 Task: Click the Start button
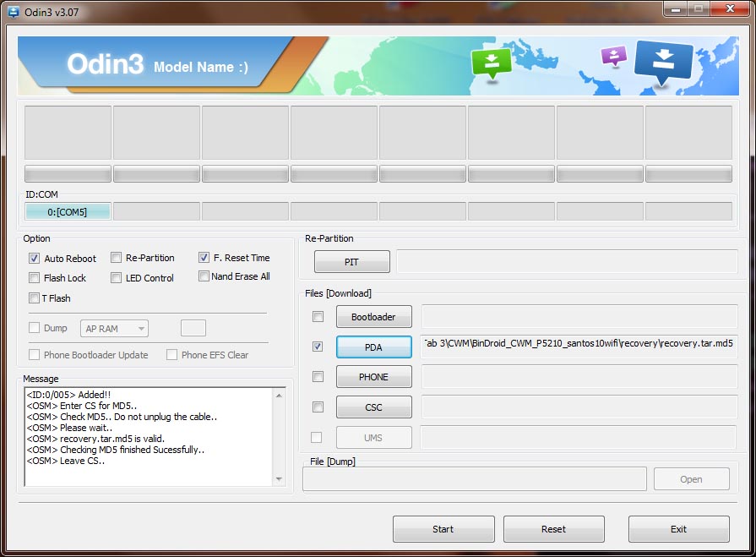443,529
